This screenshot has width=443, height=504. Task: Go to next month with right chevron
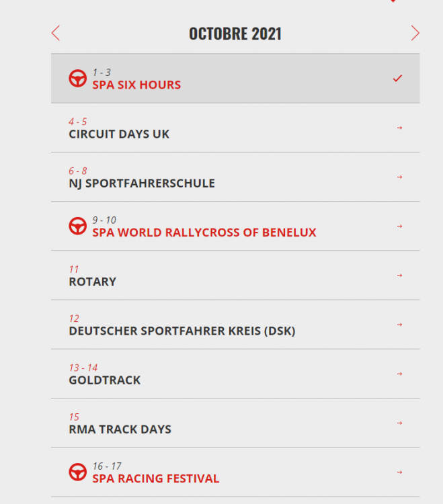click(415, 33)
